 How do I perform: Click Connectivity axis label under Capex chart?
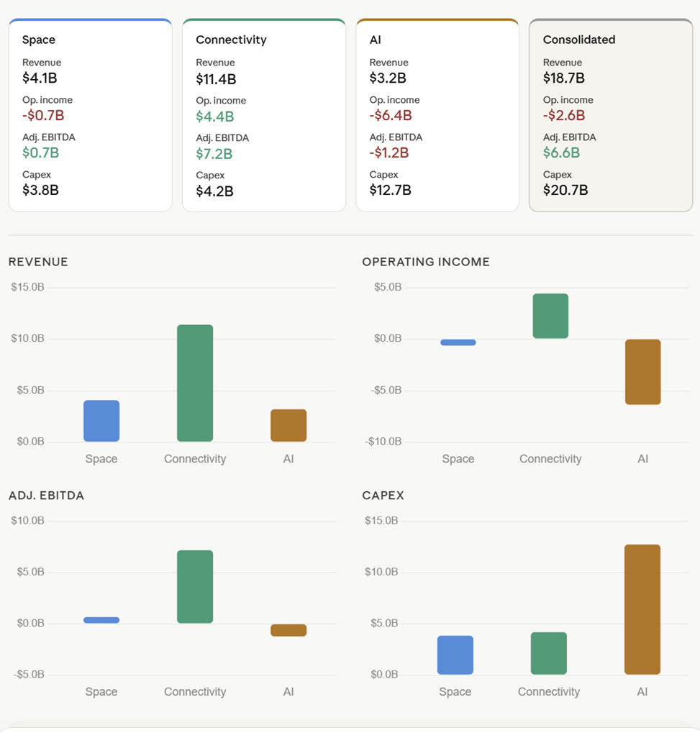tap(548, 692)
